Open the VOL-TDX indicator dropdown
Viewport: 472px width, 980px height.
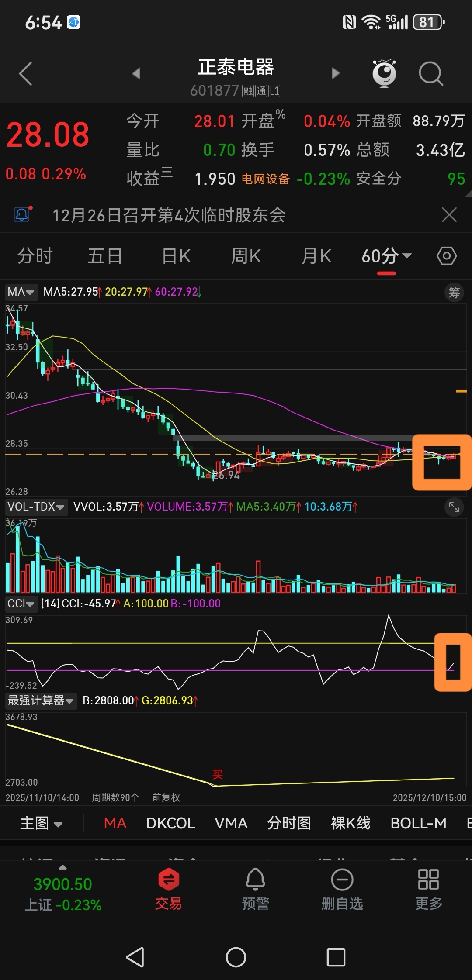pyautogui.click(x=36, y=507)
